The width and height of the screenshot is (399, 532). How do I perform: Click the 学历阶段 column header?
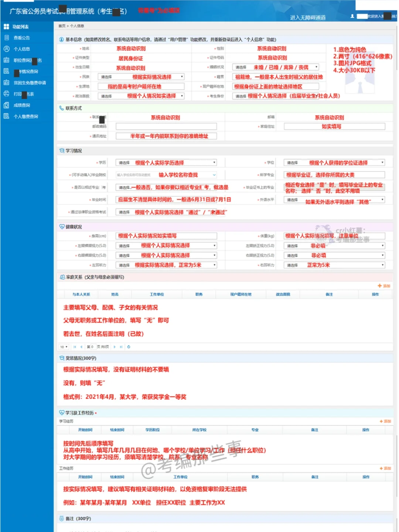pyautogui.click(x=153, y=430)
